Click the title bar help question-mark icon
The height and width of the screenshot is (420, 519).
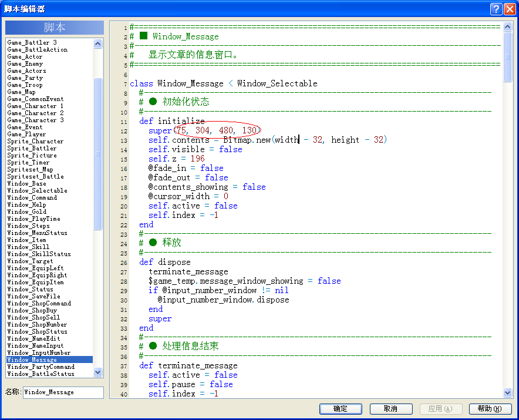point(496,9)
